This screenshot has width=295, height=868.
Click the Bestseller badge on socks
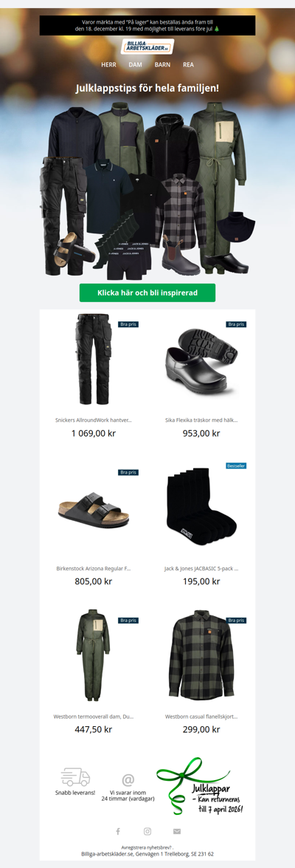[x=237, y=465]
